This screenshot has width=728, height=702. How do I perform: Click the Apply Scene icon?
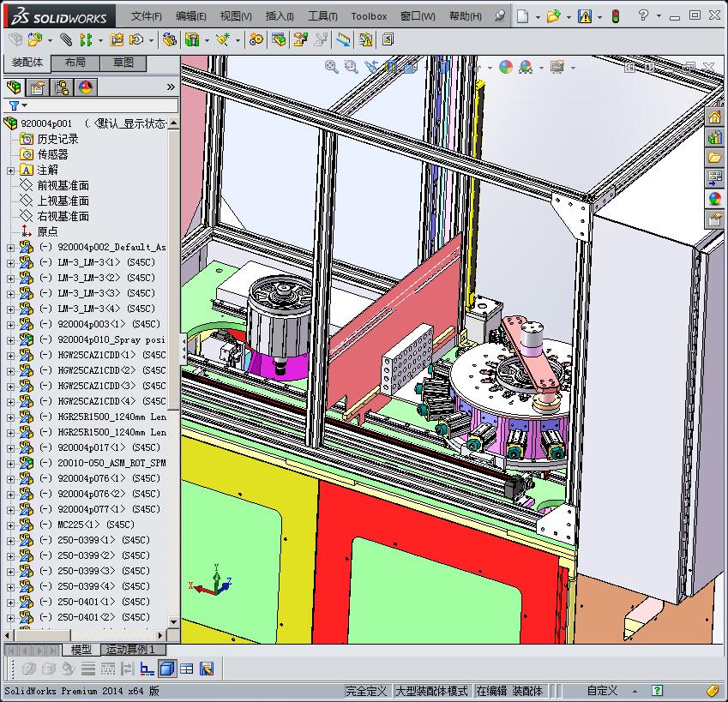[526, 67]
